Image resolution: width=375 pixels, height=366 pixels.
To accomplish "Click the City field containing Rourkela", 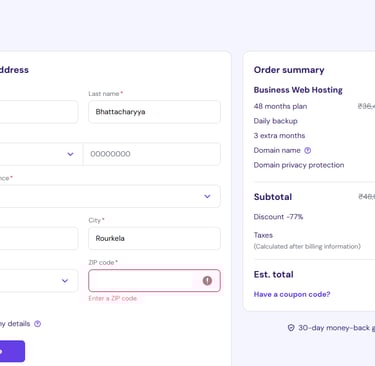I will (154, 238).
